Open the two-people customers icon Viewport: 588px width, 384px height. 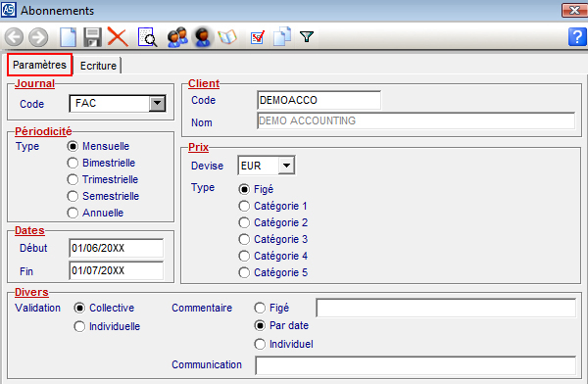click(177, 37)
